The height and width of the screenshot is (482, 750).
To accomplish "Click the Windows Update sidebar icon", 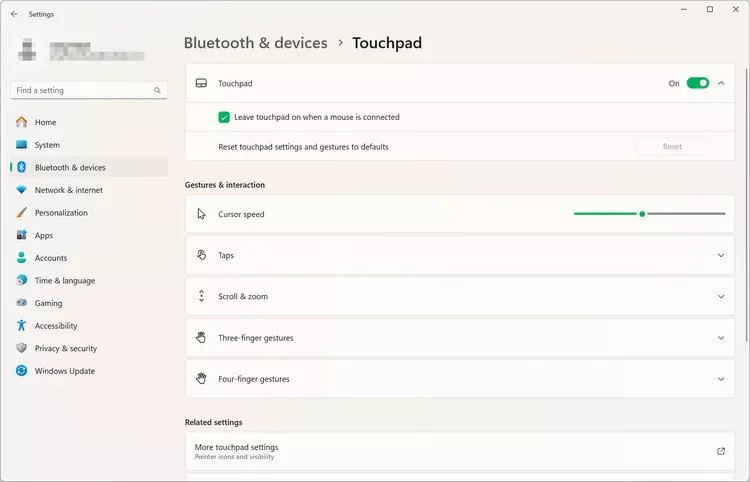I will [x=21, y=371].
